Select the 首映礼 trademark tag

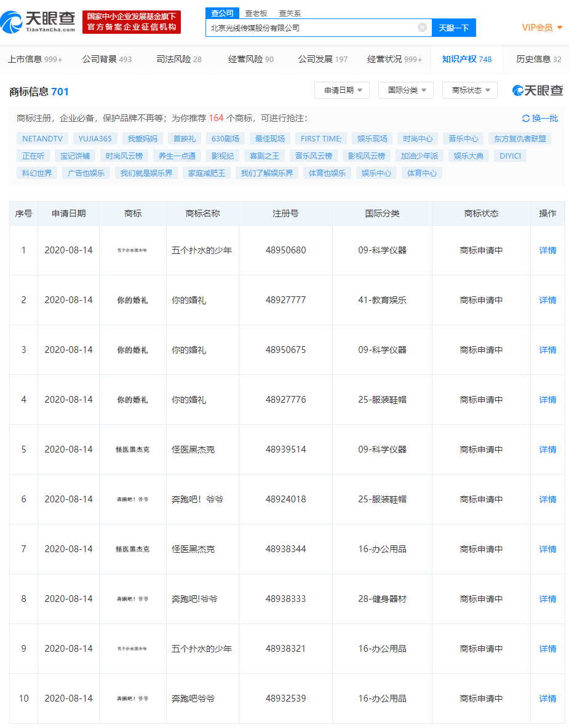point(185,138)
